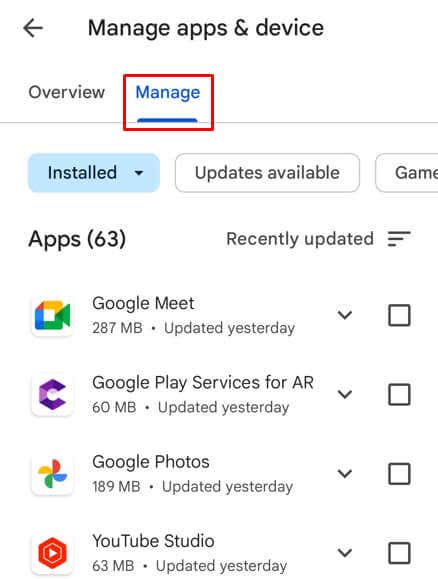Expand YouTube Studio details chevron
The height and width of the screenshot is (579, 438).
tap(345, 553)
